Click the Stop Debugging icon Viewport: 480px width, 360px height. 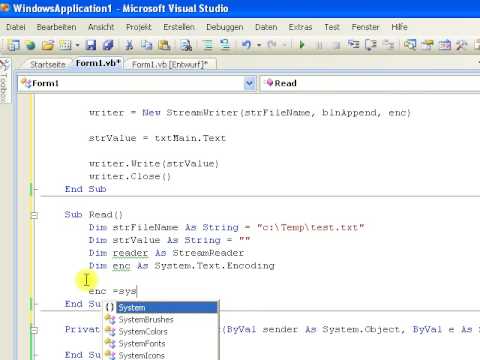tap(336, 45)
